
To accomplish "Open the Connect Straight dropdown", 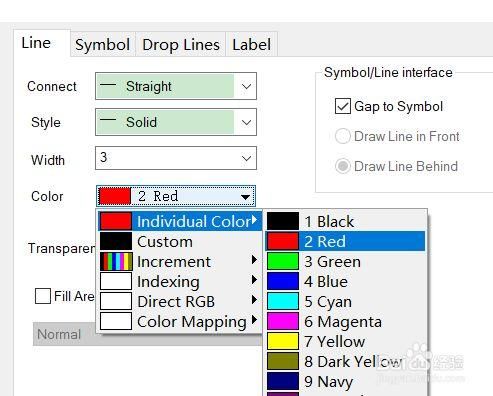I will [176, 86].
